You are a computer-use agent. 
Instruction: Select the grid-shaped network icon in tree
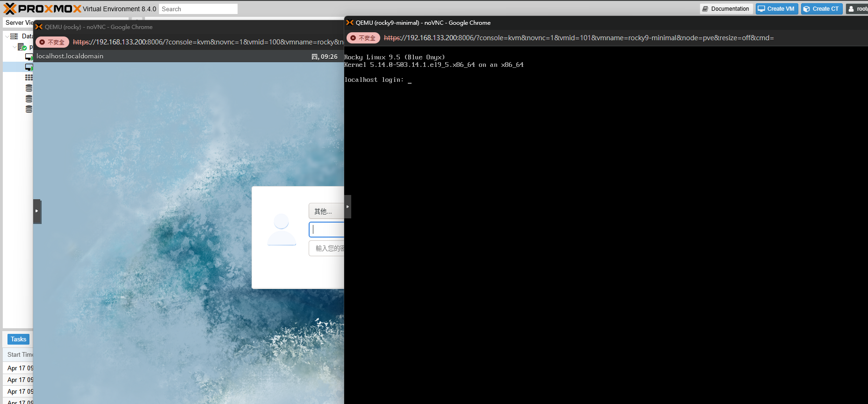coord(29,78)
